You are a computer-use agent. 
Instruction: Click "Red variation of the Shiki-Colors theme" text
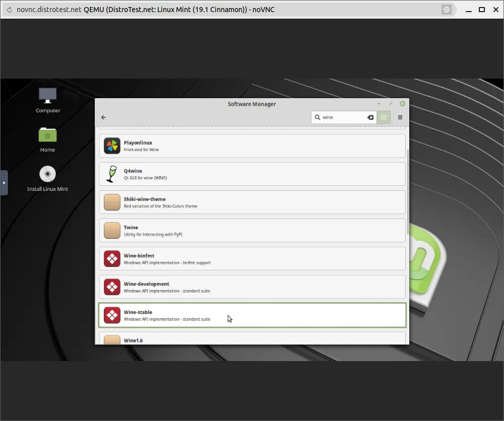coord(160,206)
